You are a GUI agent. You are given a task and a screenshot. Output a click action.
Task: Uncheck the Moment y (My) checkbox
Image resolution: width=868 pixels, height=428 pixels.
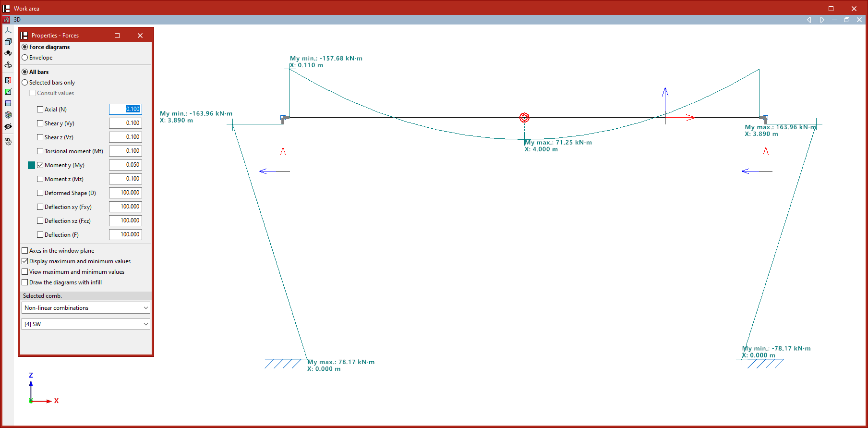[x=40, y=165]
